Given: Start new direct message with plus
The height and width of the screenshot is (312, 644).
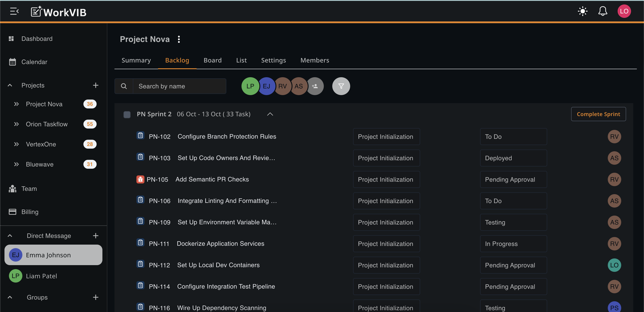Looking at the screenshot, I should (x=95, y=236).
